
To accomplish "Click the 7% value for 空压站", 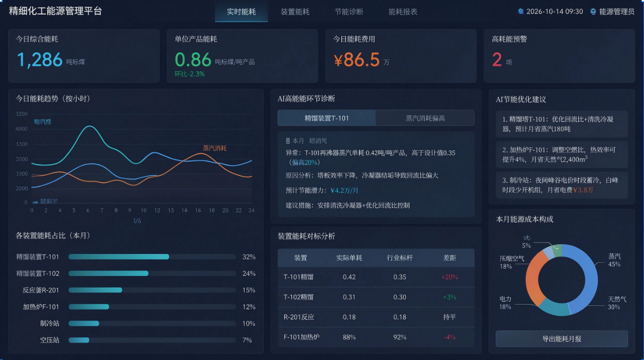I will (247, 340).
